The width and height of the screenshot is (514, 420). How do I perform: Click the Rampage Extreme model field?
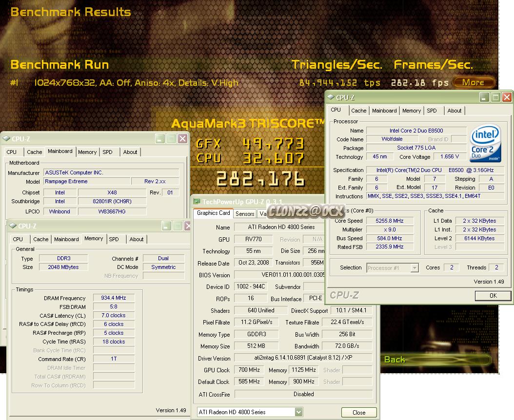point(87,182)
